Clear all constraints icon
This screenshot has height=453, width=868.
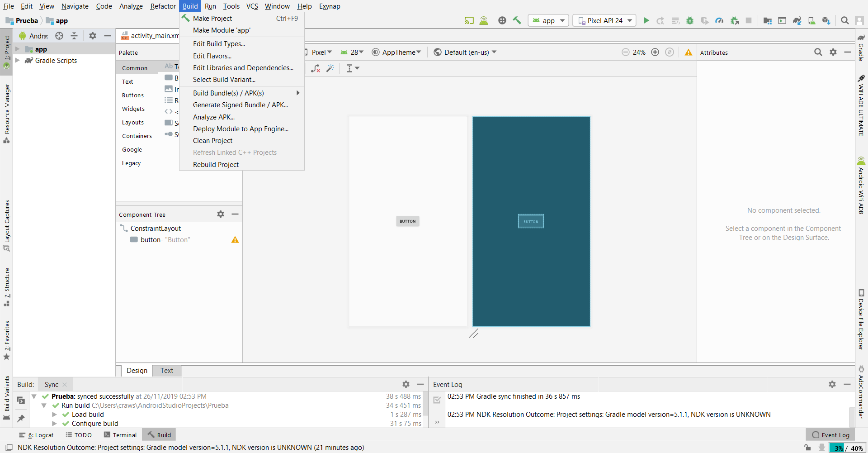(316, 68)
